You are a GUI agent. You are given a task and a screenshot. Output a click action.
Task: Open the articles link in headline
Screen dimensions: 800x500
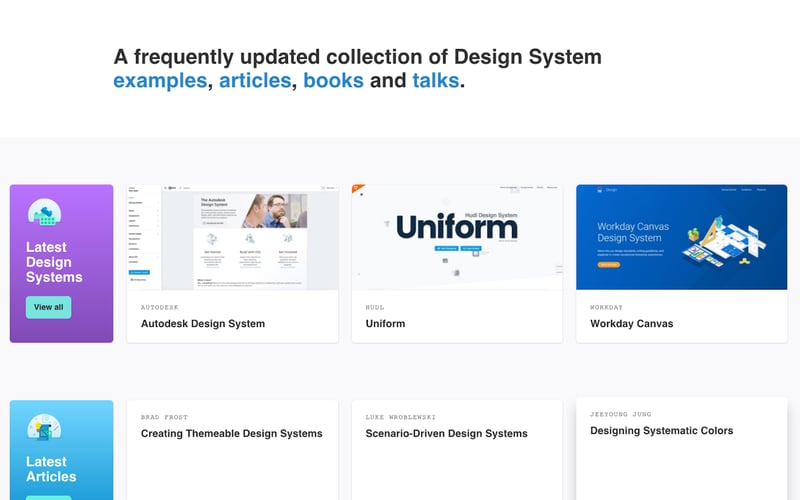point(255,81)
